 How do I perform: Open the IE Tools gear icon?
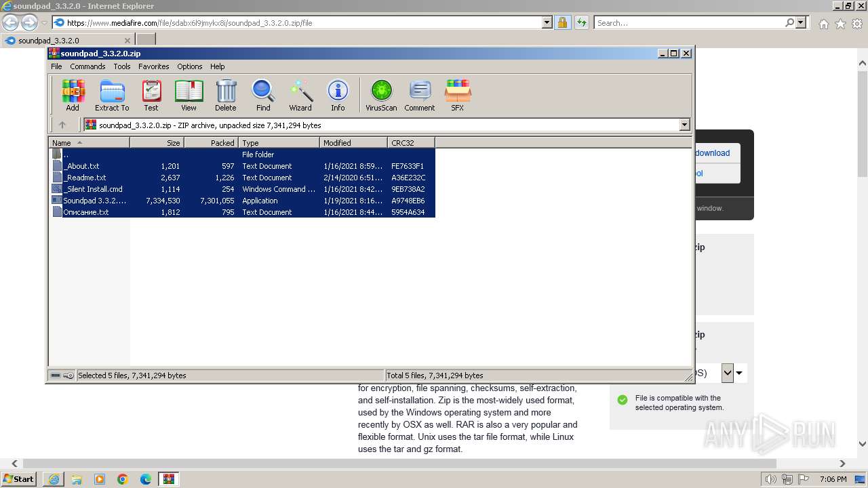click(x=857, y=24)
